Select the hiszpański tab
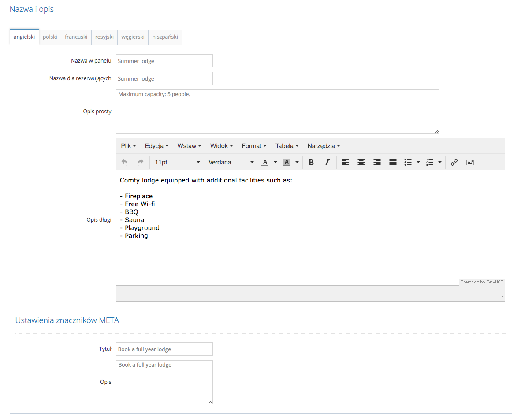Screen dimensions: 521x420 (165, 37)
